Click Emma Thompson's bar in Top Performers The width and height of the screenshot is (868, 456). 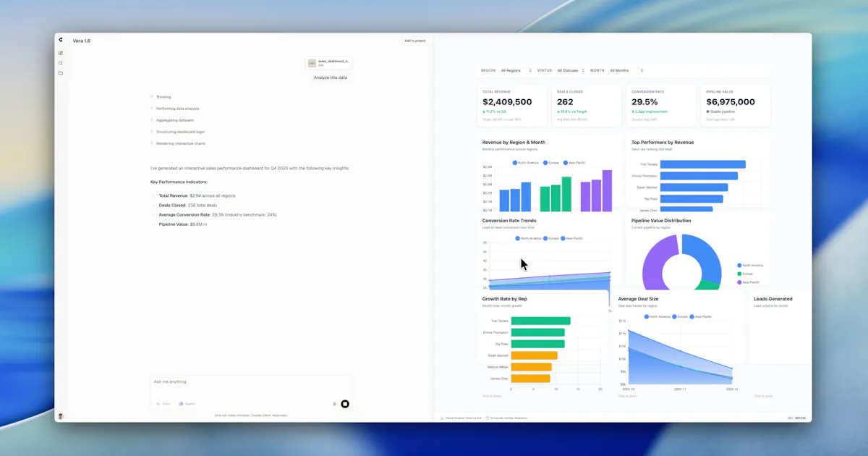point(699,176)
